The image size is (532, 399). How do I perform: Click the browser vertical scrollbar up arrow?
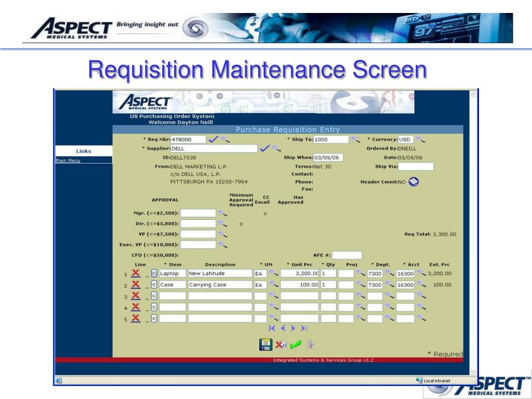pos(473,95)
